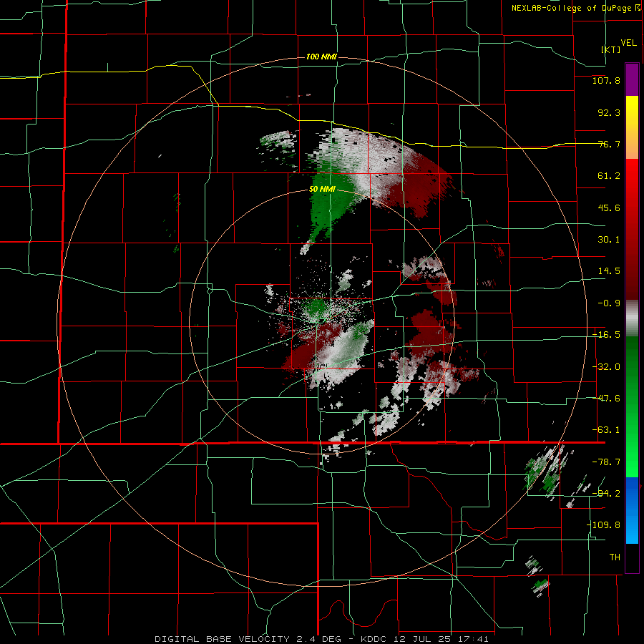
Task: Click the 100 NMI range ring label
Action: [x=321, y=57]
